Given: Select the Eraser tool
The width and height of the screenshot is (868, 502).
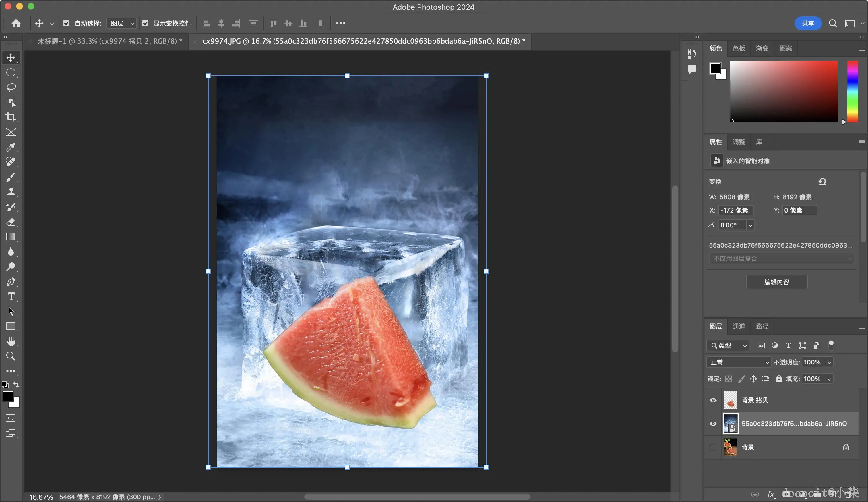Looking at the screenshot, I should pos(11,222).
